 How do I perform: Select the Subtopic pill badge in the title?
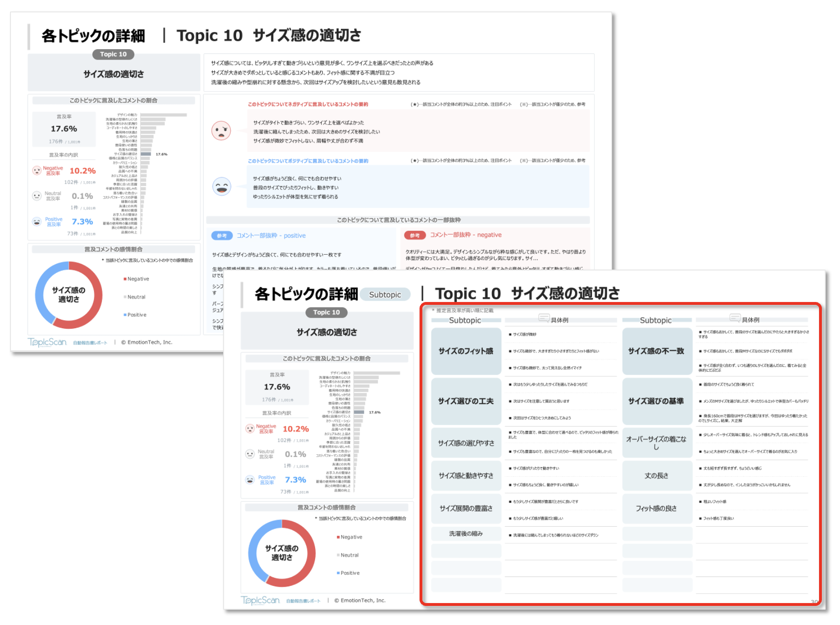pyautogui.click(x=385, y=294)
